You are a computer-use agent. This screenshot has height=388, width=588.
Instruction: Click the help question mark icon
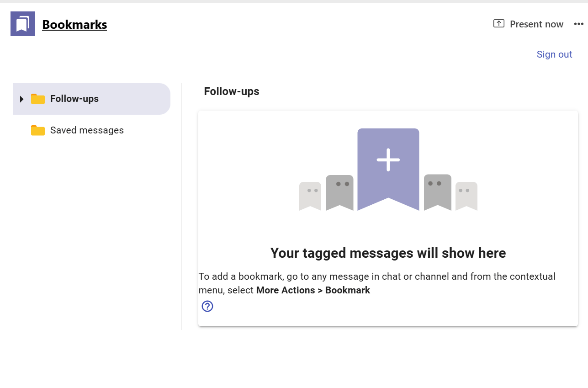(x=207, y=306)
